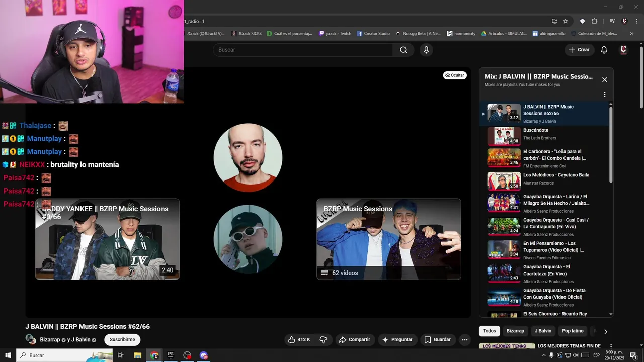Open Epic Games launcher in taskbar

(x=171, y=355)
